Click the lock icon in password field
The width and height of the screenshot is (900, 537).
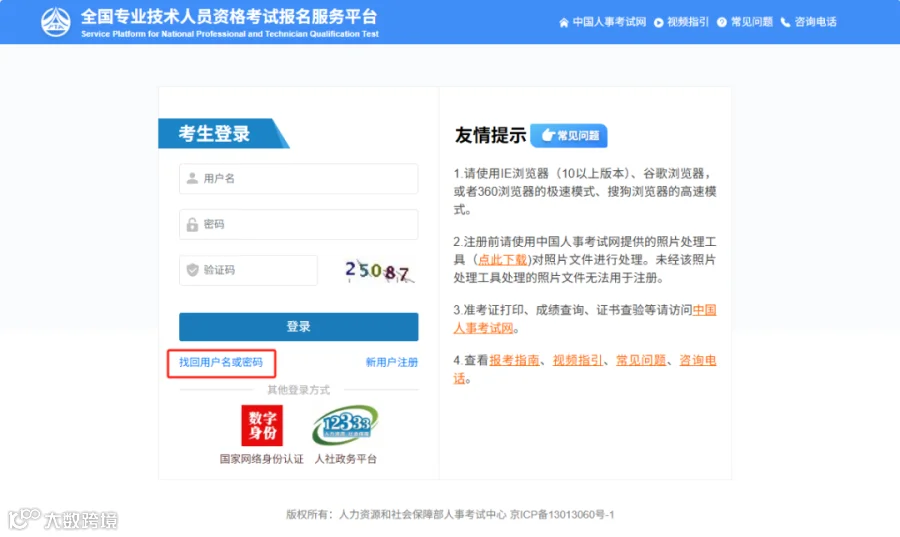(192, 224)
